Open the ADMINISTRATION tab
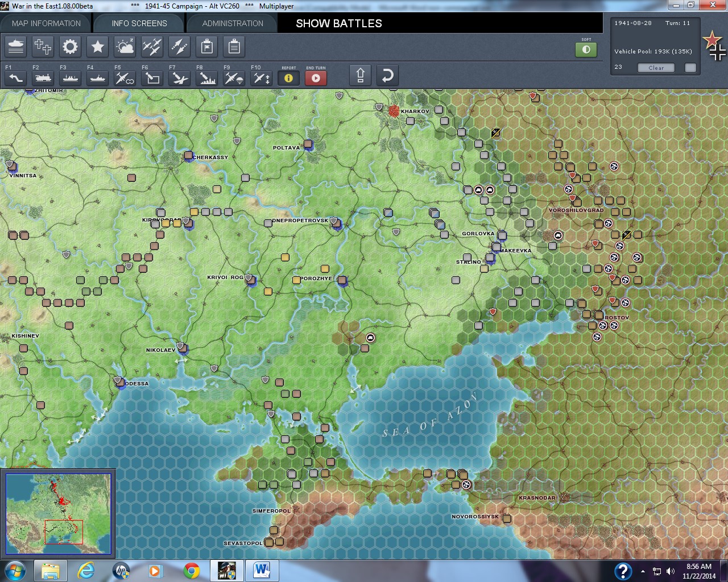The height and width of the screenshot is (582, 728). (233, 23)
